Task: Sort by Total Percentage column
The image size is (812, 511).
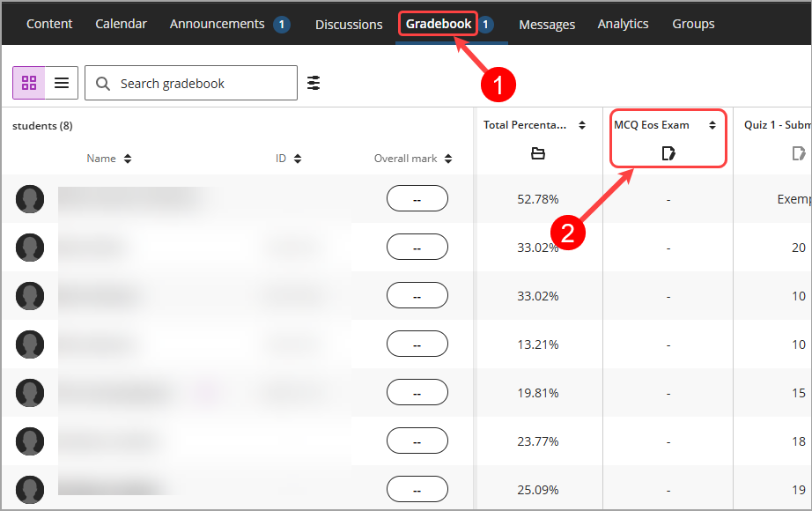Action: pyautogui.click(x=582, y=125)
